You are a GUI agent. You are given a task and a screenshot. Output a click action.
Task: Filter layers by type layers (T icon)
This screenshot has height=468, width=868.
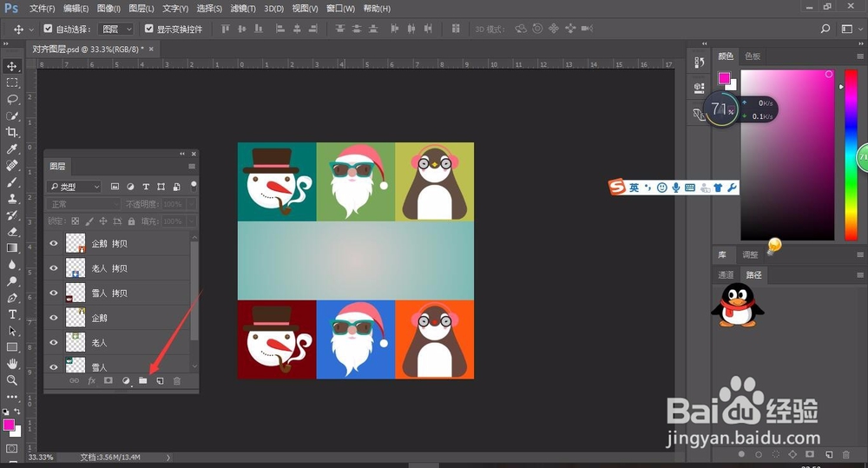[x=146, y=187]
